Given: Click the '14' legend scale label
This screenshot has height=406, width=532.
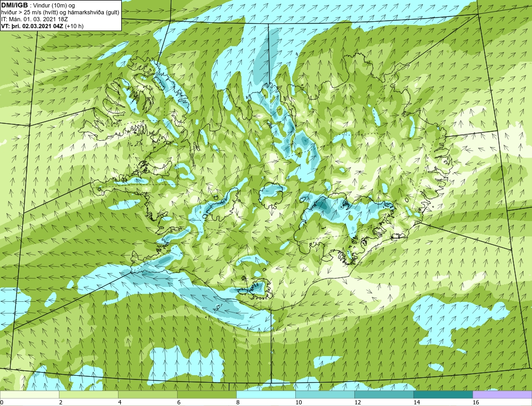Looking at the screenshot, I should 417,402.
